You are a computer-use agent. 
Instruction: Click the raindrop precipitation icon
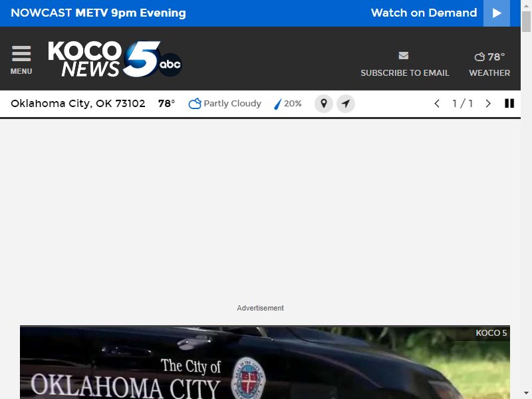[x=277, y=104]
